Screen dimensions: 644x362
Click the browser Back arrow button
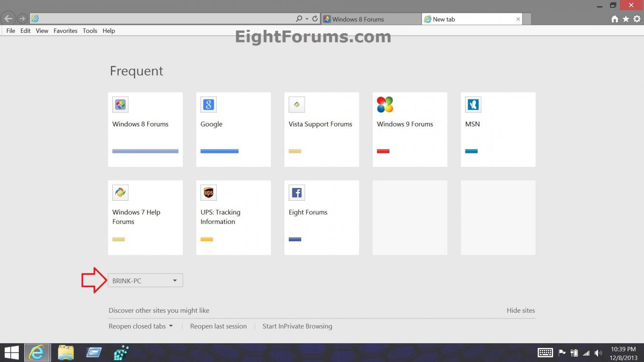tap(8, 19)
